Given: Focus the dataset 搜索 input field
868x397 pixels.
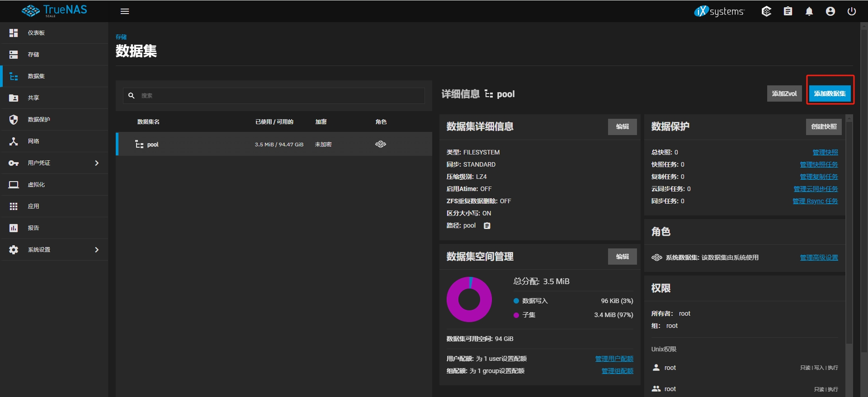Looking at the screenshot, I should pos(280,96).
